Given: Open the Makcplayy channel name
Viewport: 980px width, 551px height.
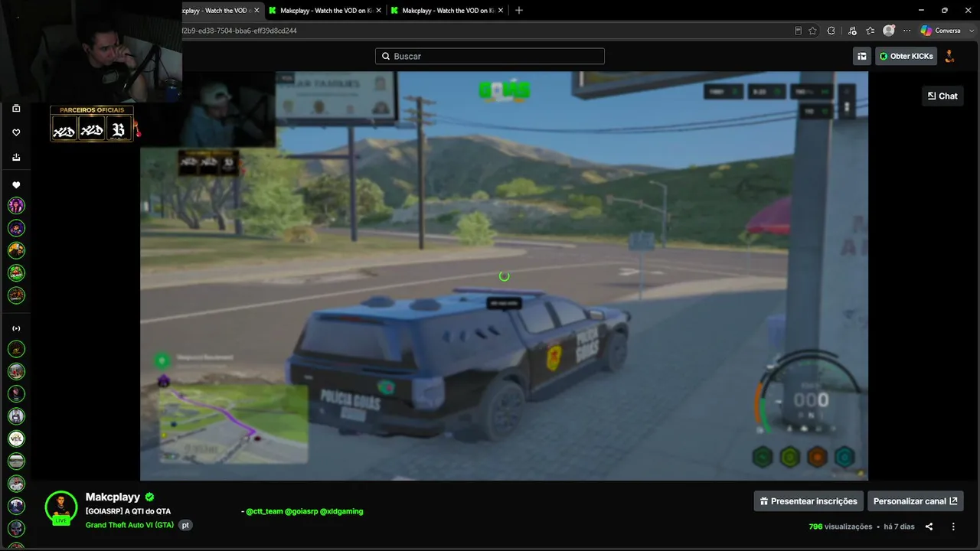Looking at the screenshot, I should 113,497.
